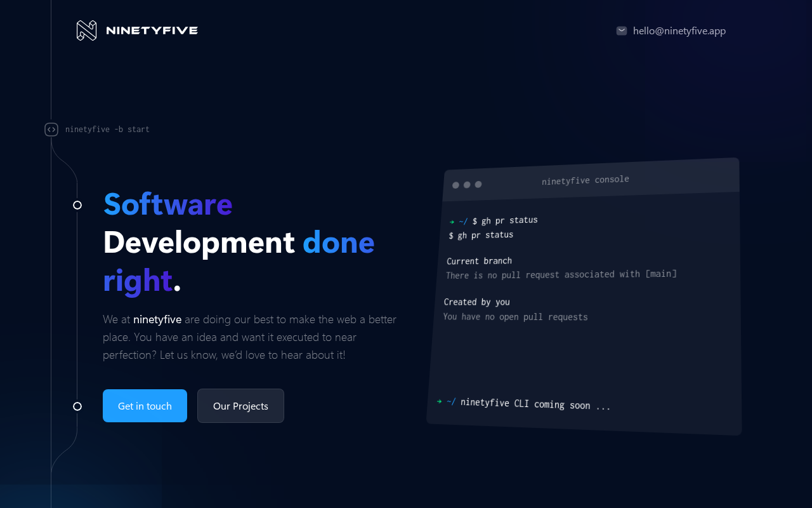Click the 'right' heading word
The height and width of the screenshot is (508, 812).
(138, 281)
